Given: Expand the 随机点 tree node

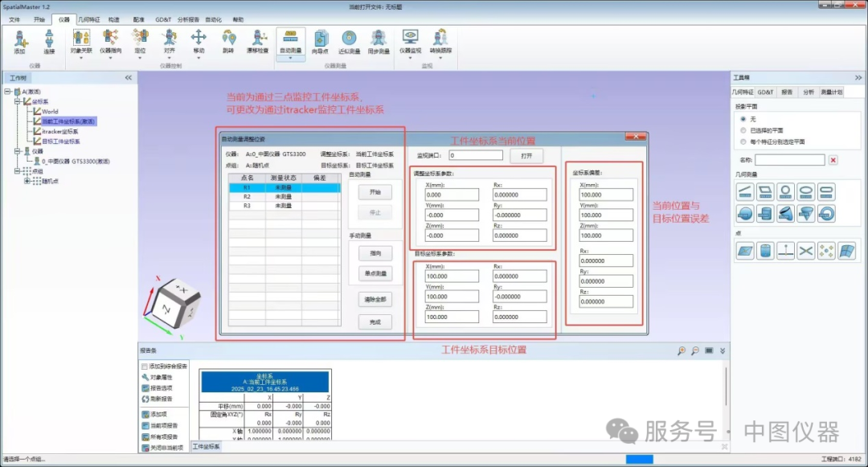Looking at the screenshot, I should tap(27, 181).
